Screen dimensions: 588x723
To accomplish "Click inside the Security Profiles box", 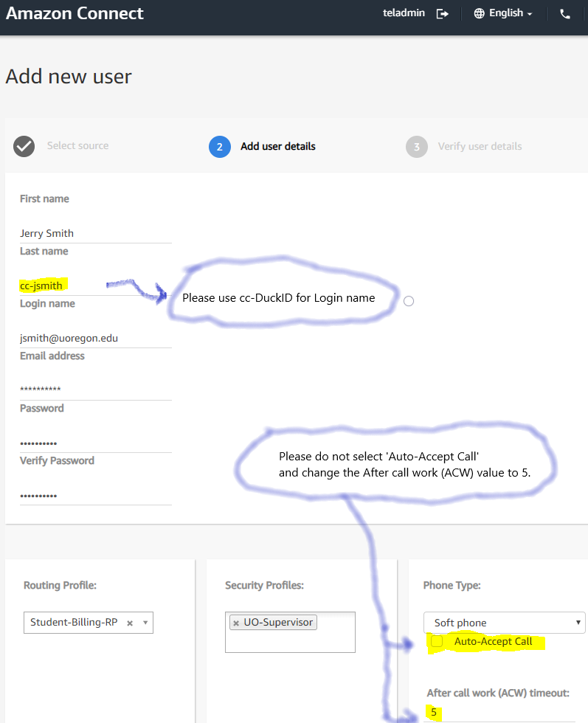I will (290, 632).
